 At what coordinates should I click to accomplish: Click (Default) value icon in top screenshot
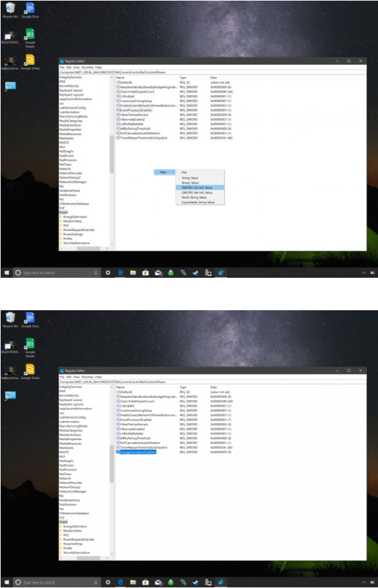tap(117, 82)
